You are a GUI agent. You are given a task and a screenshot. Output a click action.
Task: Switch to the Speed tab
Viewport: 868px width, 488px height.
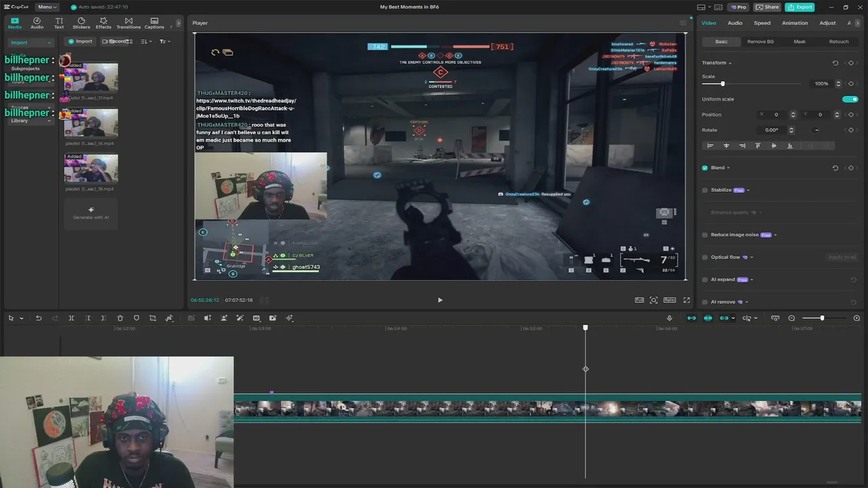tap(762, 23)
